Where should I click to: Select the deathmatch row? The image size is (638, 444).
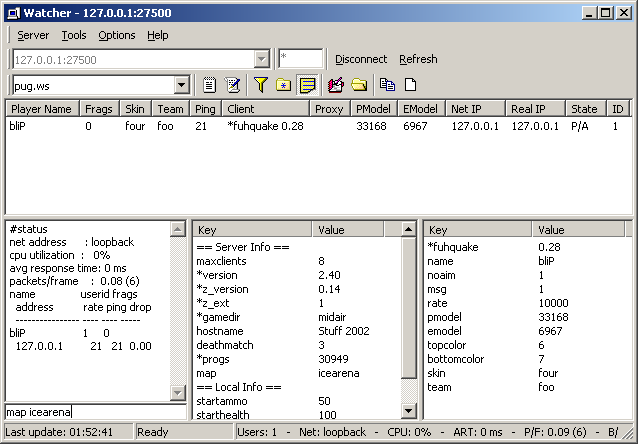pyautogui.click(x=297, y=345)
